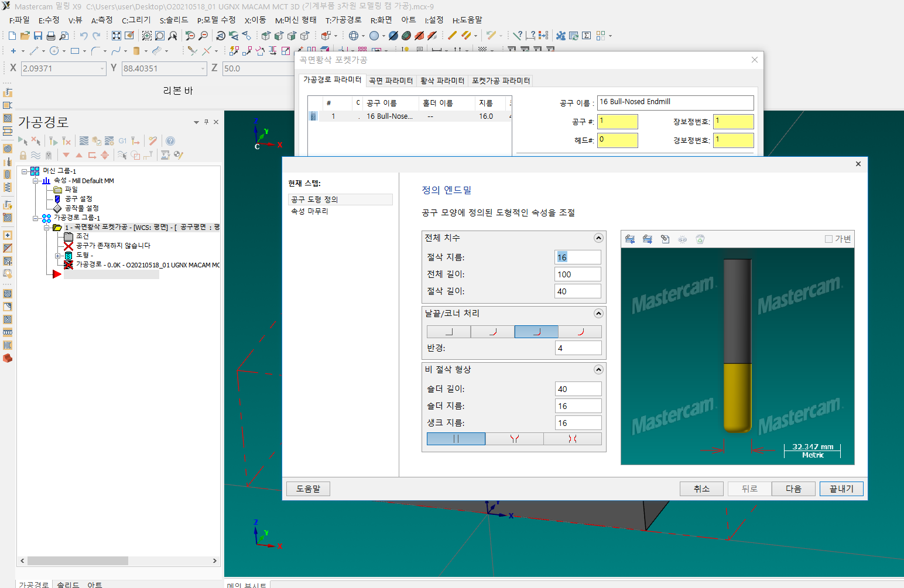Expand the 도형 tree node
The height and width of the screenshot is (588, 904).
[x=58, y=256]
